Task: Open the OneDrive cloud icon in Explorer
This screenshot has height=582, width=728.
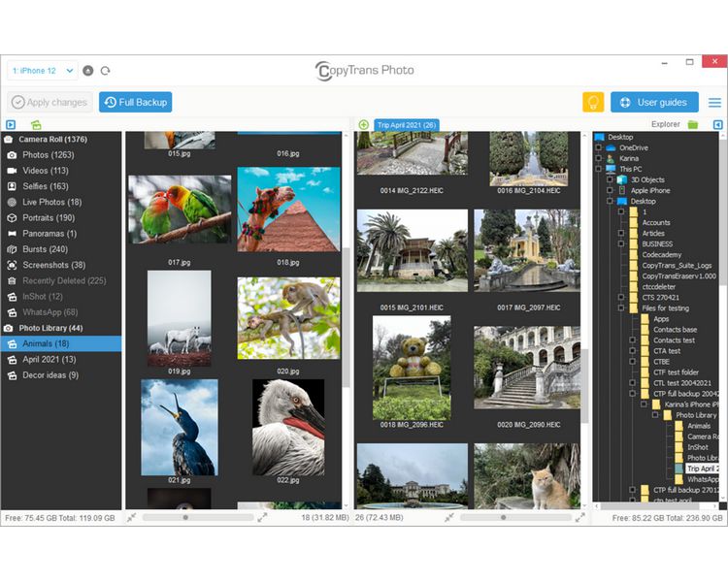Action: 611,147
